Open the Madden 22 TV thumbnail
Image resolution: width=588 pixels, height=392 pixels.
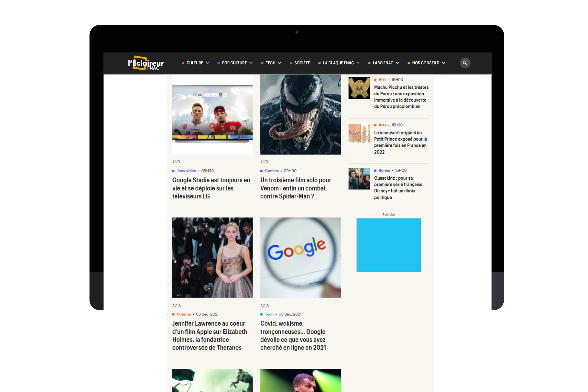[x=212, y=114]
